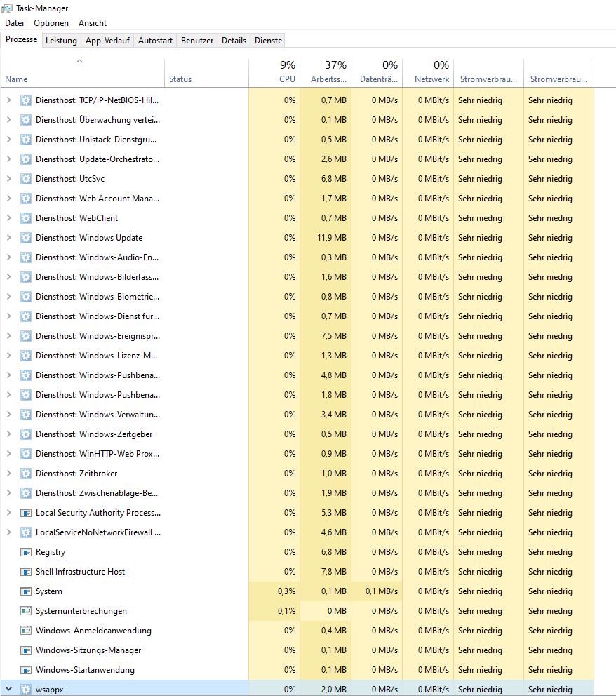The height and width of the screenshot is (698, 616).
Task: Click the Task-Manager title bar icon
Action: pyautogui.click(x=7, y=8)
